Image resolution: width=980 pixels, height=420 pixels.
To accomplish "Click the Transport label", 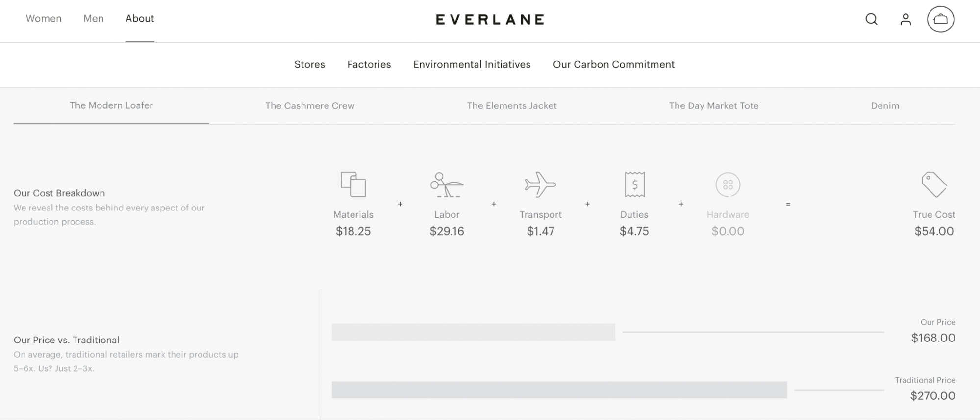I will click(x=540, y=215).
